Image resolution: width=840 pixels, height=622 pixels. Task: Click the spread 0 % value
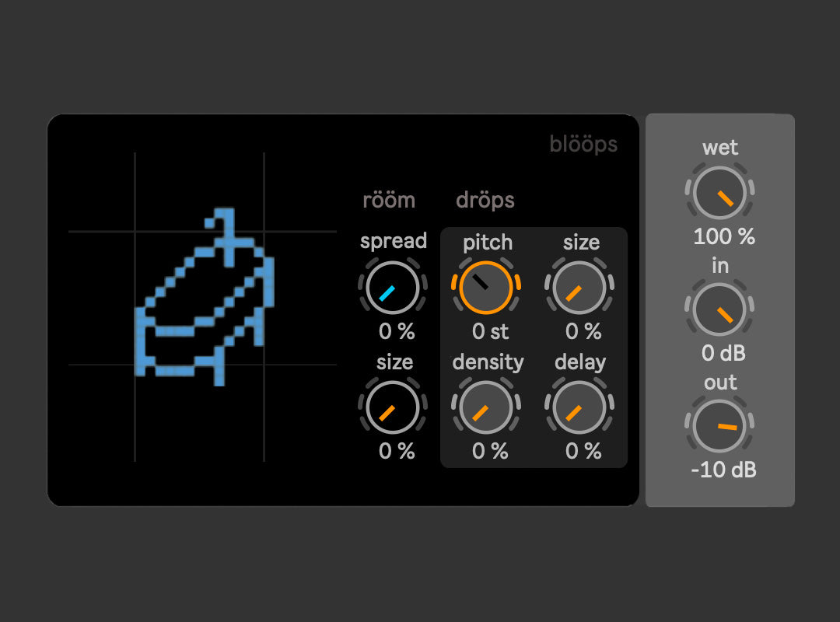coord(397,332)
